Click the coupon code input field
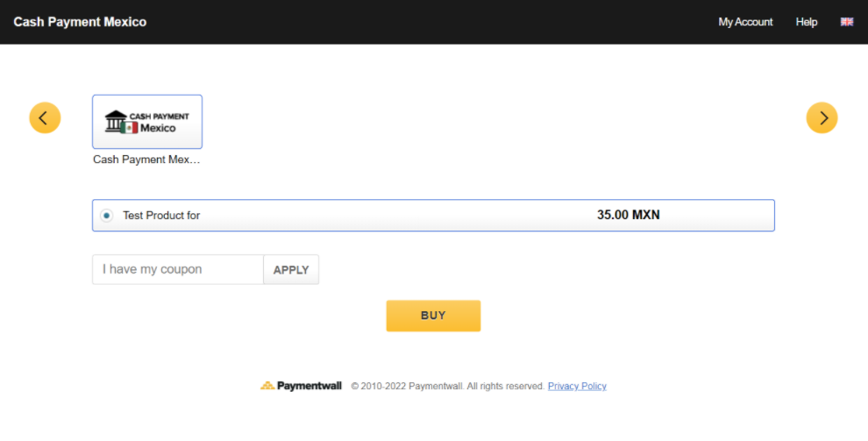Screen dimensions: 868x441 (178, 269)
